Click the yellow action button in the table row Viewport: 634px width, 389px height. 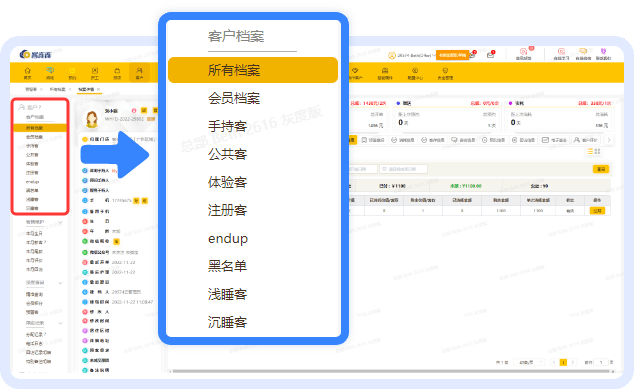click(597, 211)
